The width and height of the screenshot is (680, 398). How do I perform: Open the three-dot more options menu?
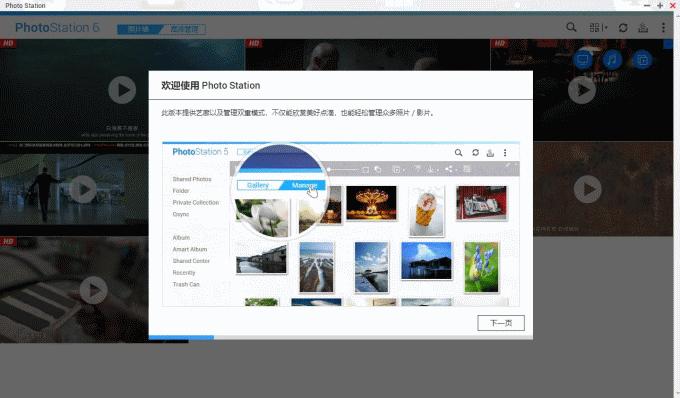click(663, 28)
